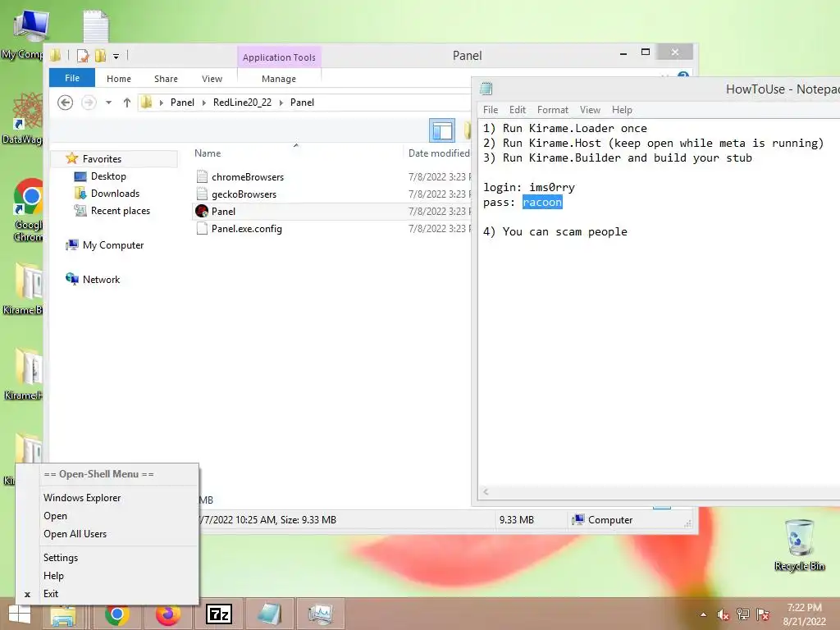Open Recent places in navigation pane
This screenshot has height=630, width=840.
[120, 211]
